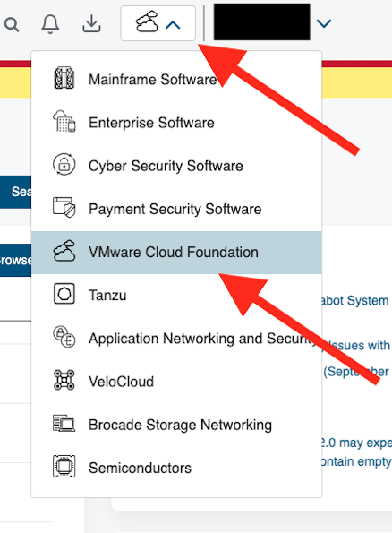Screen dimensions: 392x533
Task: Open the link mentioning '2.0 may expe'
Action: (x=356, y=443)
